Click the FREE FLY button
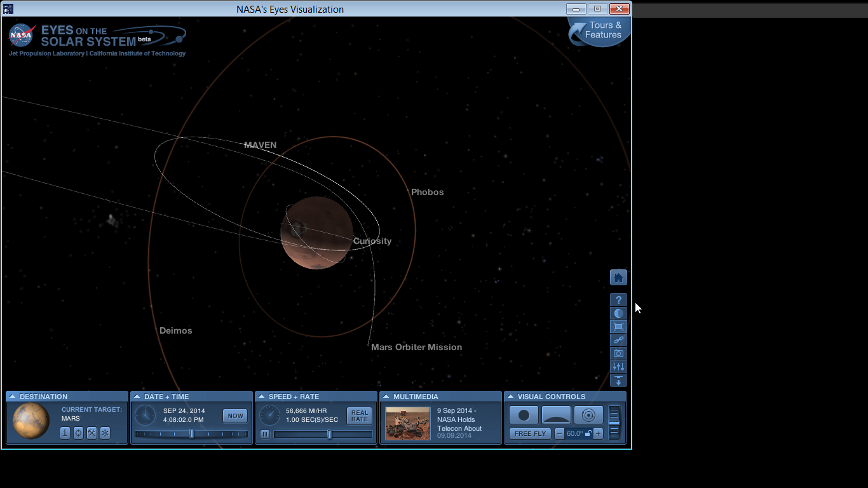Screen dimensions: 868x488 [x=530, y=434]
